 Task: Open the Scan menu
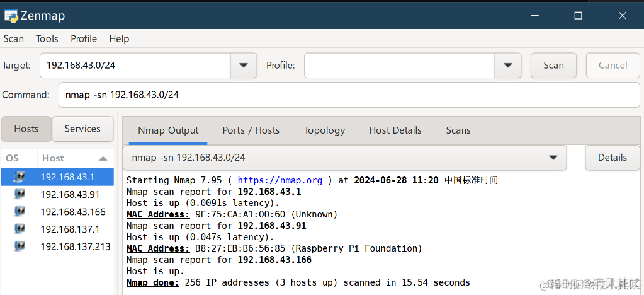(14, 38)
